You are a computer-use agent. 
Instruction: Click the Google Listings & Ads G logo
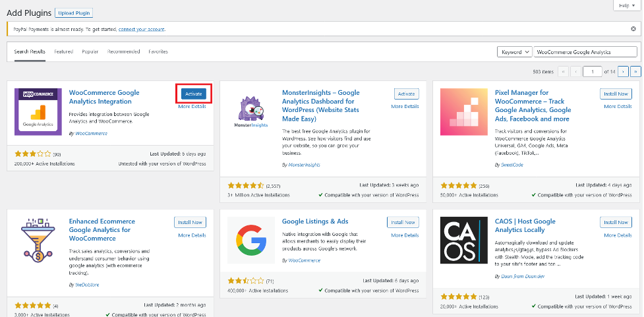pyautogui.click(x=251, y=240)
